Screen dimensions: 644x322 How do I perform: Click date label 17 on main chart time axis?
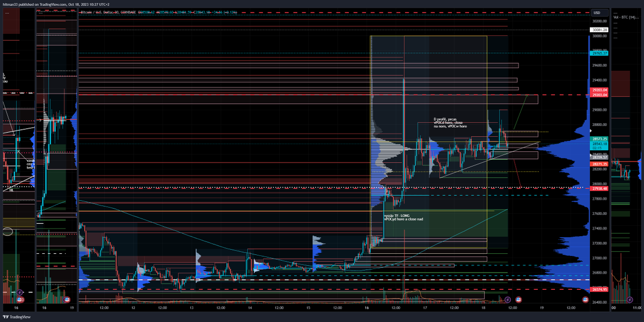pos(425,308)
